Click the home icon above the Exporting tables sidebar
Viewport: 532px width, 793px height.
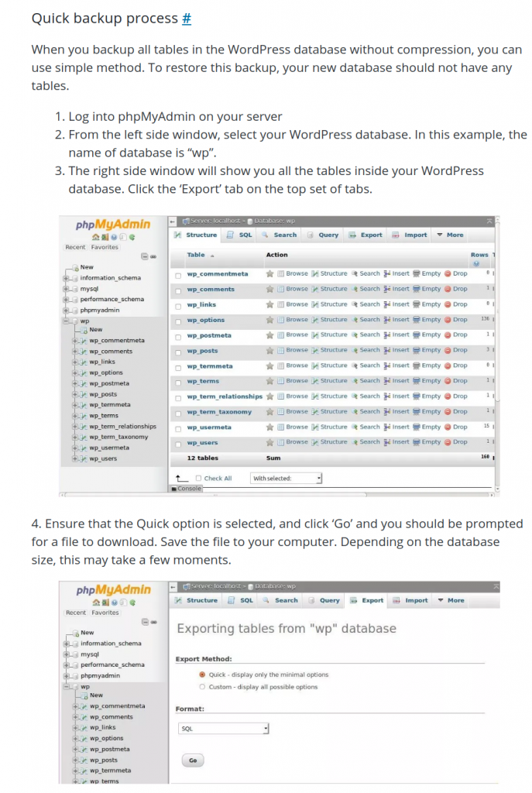pos(97,602)
